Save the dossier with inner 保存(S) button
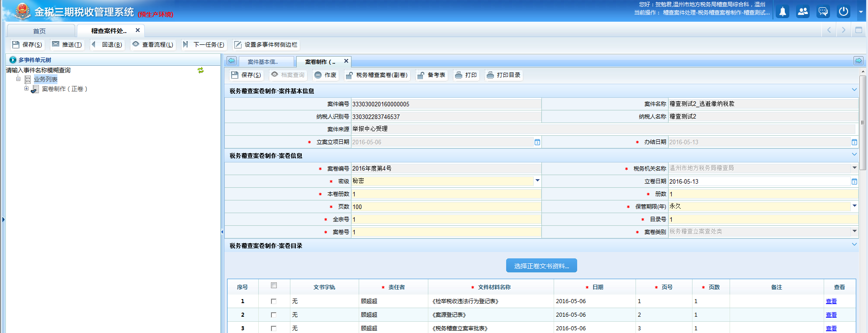Image resolution: width=868 pixels, height=333 pixels. [246, 75]
